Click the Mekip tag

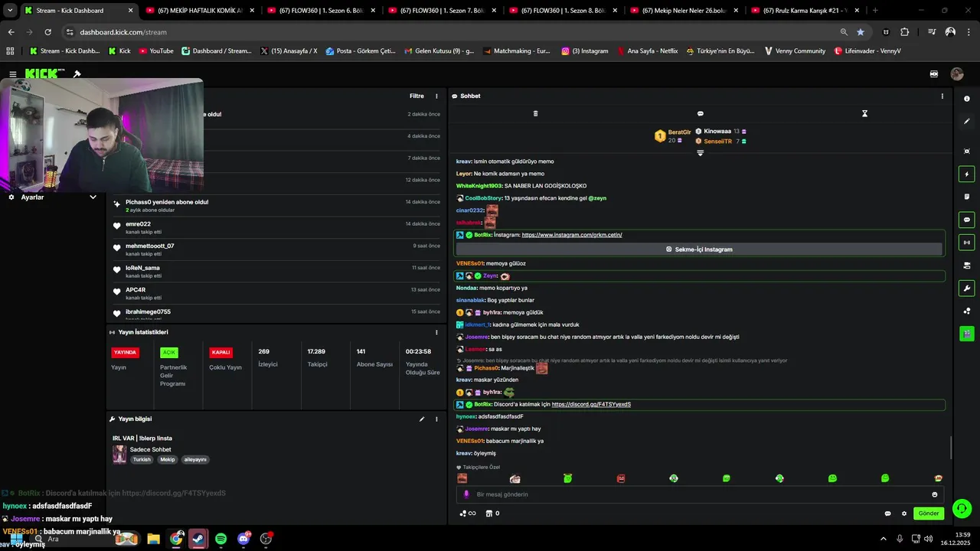[168, 460]
